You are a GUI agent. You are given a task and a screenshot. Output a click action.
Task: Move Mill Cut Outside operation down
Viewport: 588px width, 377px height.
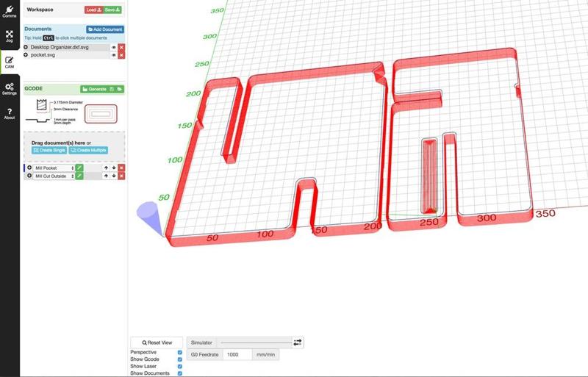pos(114,176)
